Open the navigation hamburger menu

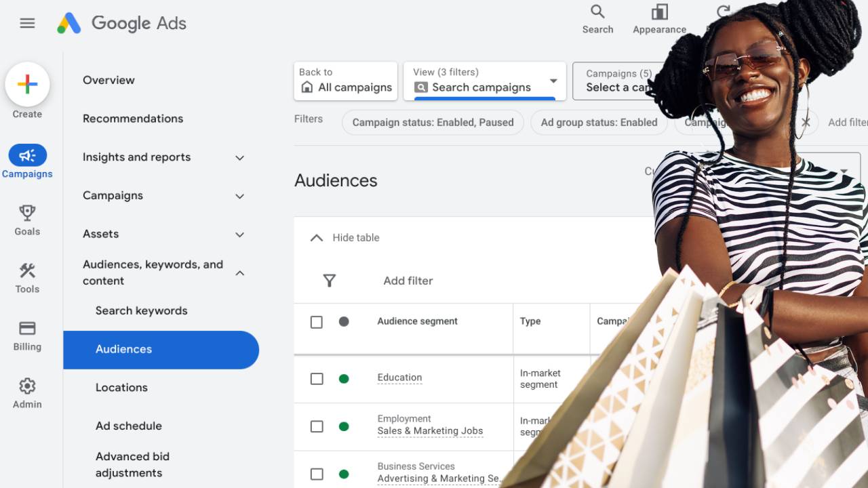27,22
